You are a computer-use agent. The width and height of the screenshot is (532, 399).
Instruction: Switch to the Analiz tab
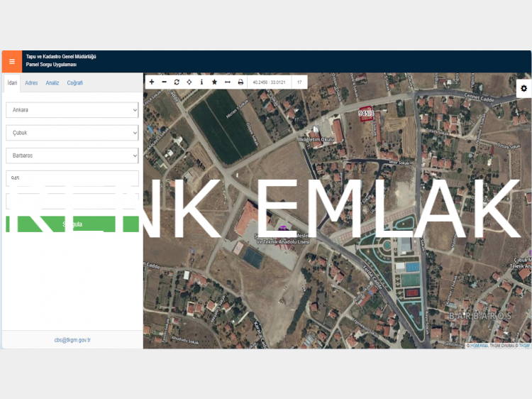point(52,83)
